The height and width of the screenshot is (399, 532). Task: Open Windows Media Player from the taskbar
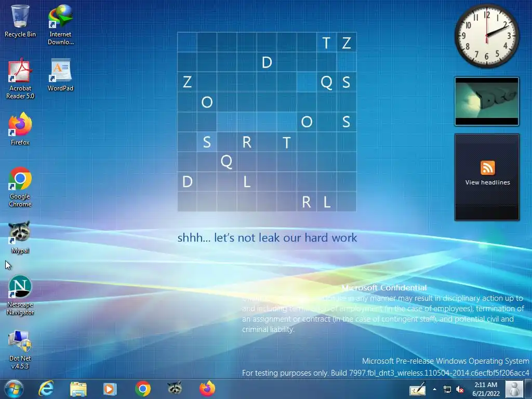pos(110,389)
